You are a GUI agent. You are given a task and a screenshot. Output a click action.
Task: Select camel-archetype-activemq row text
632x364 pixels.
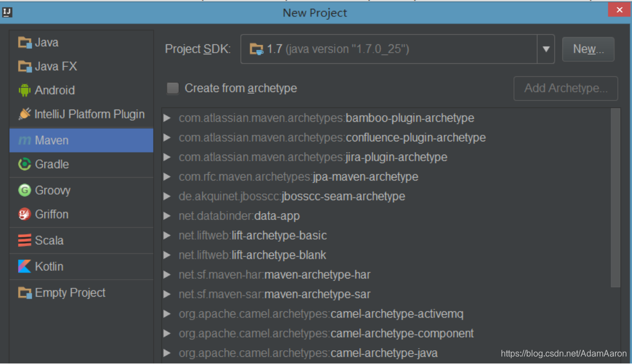[x=321, y=314]
